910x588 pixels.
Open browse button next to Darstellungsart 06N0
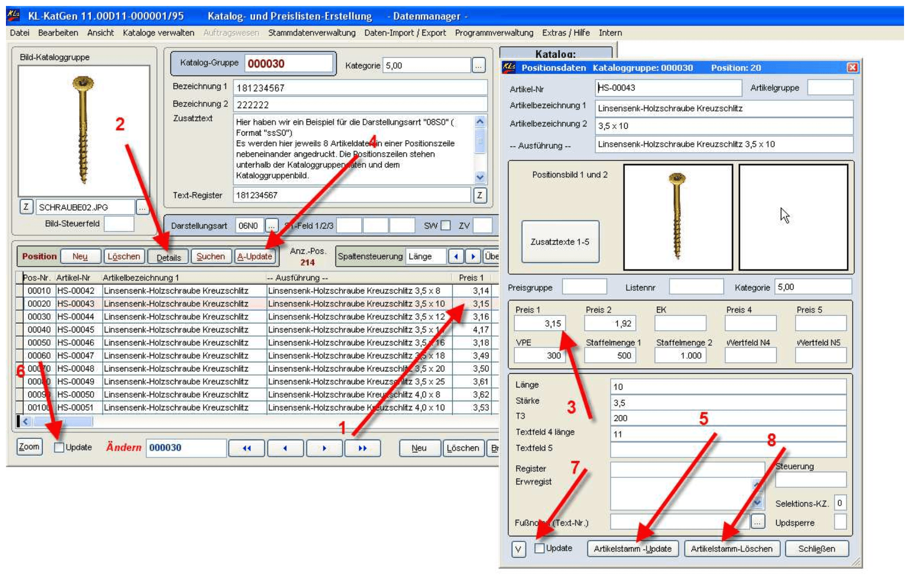(272, 225)
